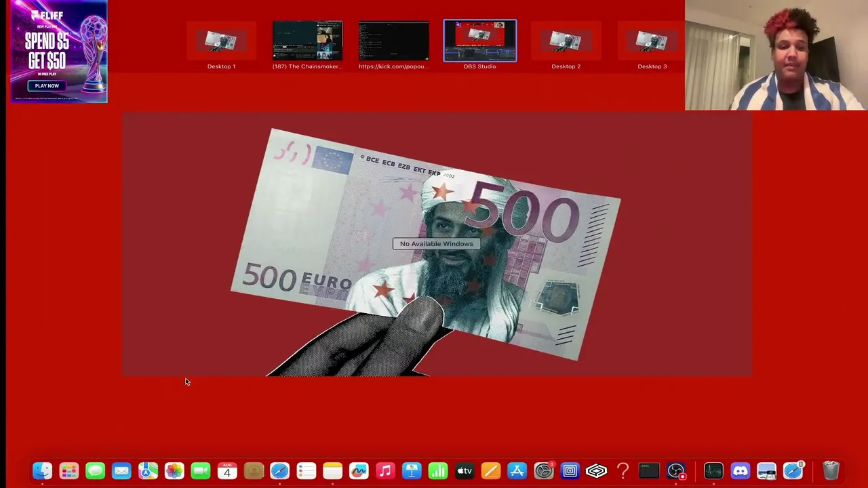Image resolution: width=868 pixels, height=488 pixels.
Task: Switch to Desktop 3 space
Action: (652, 41)
